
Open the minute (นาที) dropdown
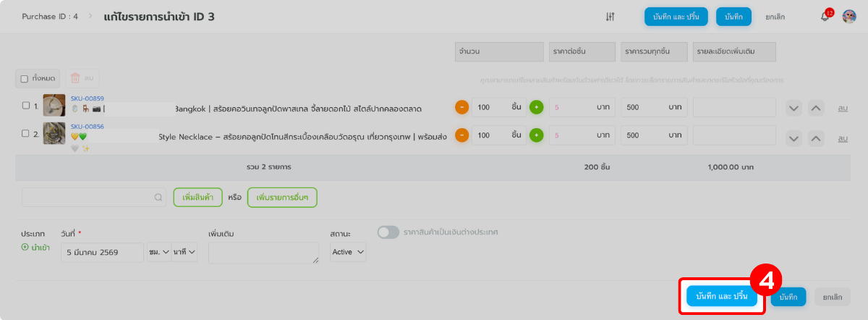[184, 252]
